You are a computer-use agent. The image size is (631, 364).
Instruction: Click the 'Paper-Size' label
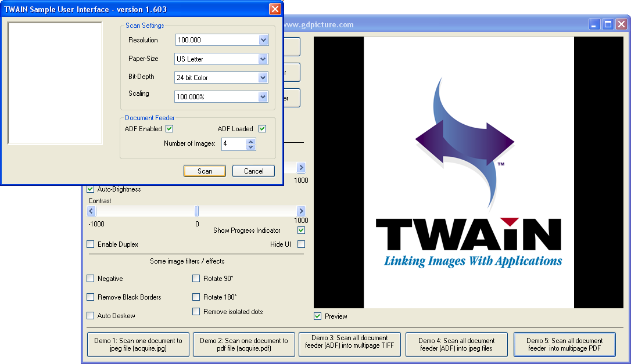click(x=144, y=59)
